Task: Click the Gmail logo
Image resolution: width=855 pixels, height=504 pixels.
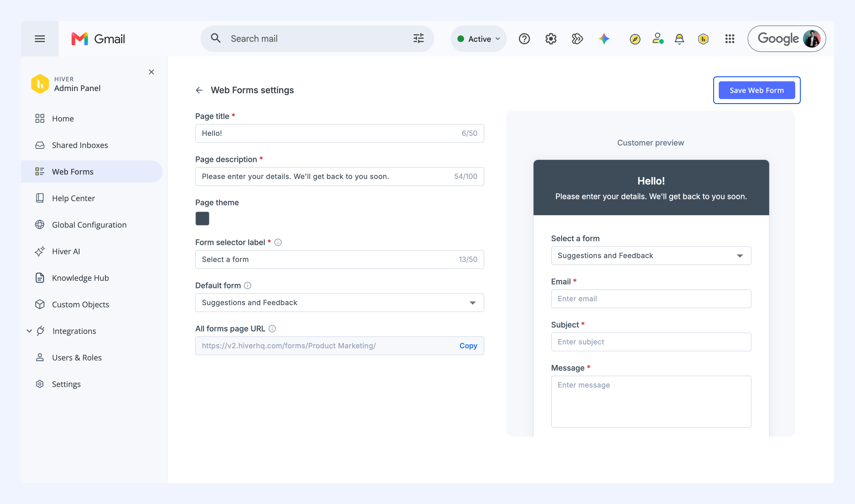Action: coord(98,39)
